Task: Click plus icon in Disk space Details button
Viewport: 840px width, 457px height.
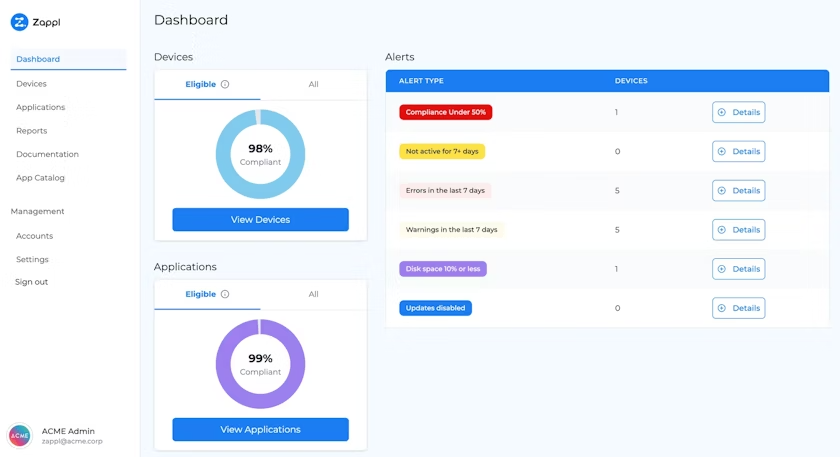Action: point(722,269)
